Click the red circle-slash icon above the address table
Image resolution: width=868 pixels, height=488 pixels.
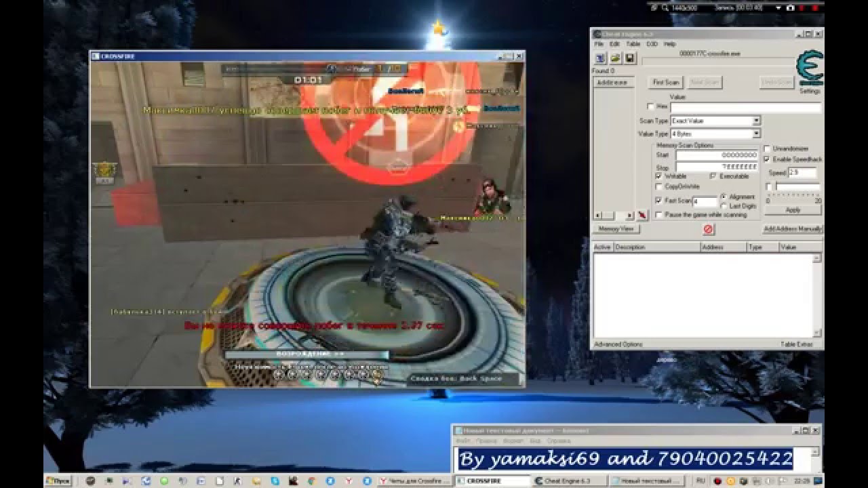[708, 230]
